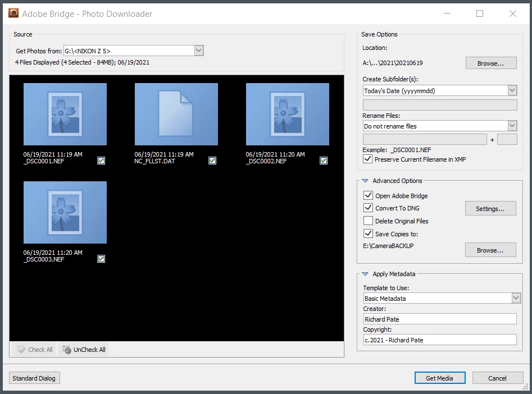This screenshot has width=532, height=394.
Task: Click into the Creator field
Action: click(x=440, y=319)
